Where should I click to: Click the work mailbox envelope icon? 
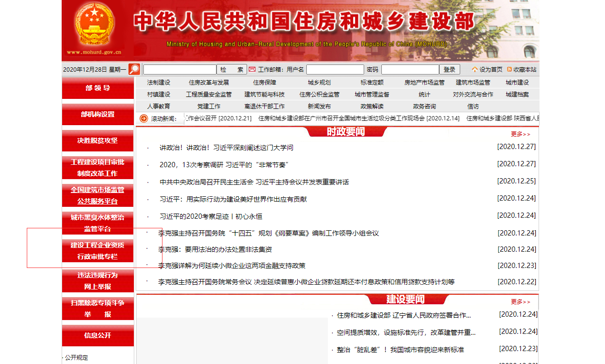click(252, 69)
